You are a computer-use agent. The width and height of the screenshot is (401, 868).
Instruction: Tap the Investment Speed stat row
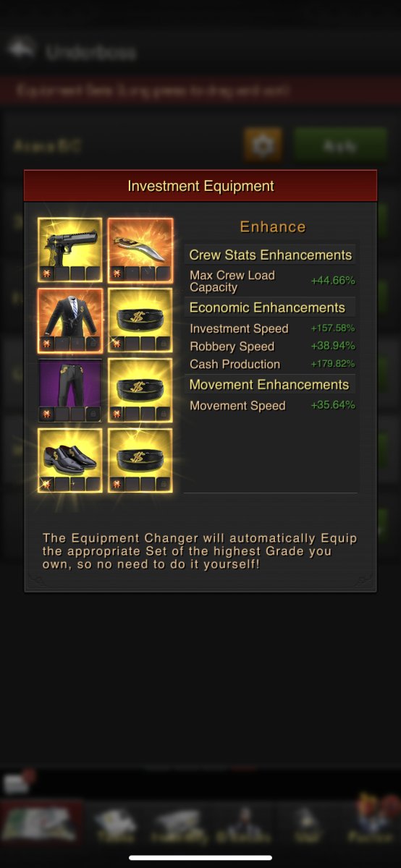click(x=271, y=328)
